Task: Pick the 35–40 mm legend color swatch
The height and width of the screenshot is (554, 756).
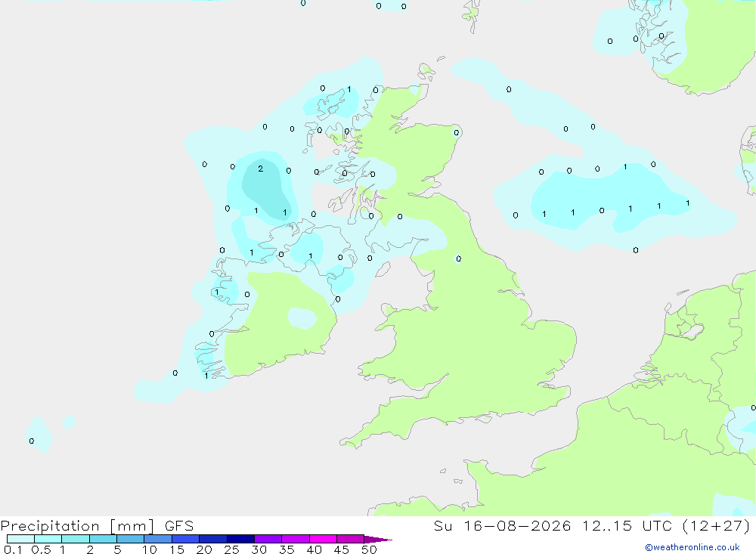Action: coord(296,539)
